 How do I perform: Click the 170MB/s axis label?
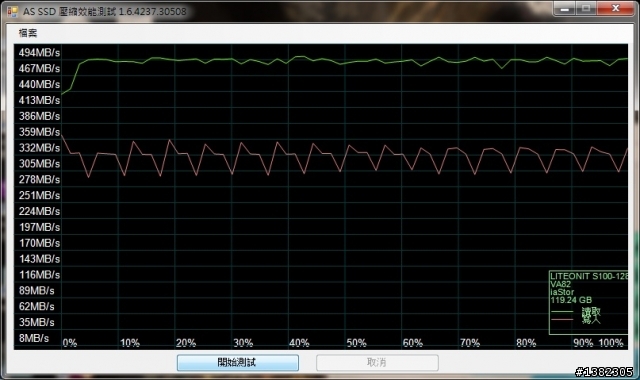click(39, 243)
